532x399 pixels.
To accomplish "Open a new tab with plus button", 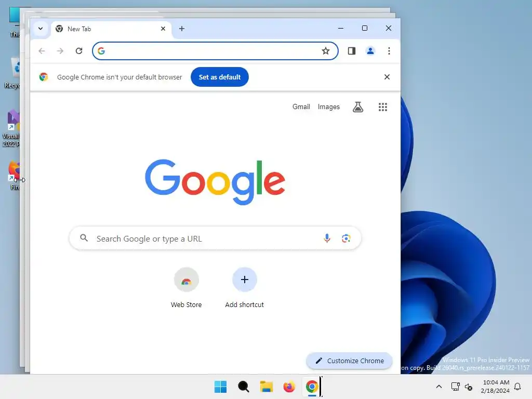I will 182,29.
